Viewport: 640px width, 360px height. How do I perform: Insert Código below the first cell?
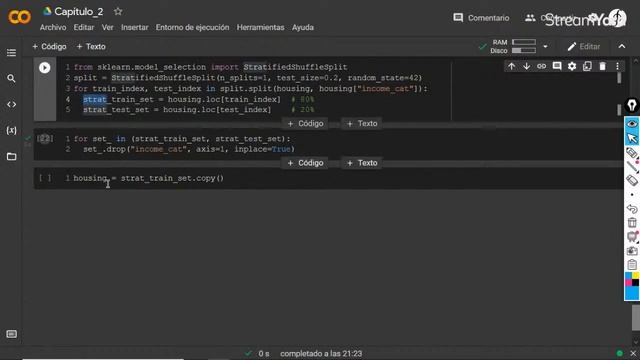pos(305,124)
